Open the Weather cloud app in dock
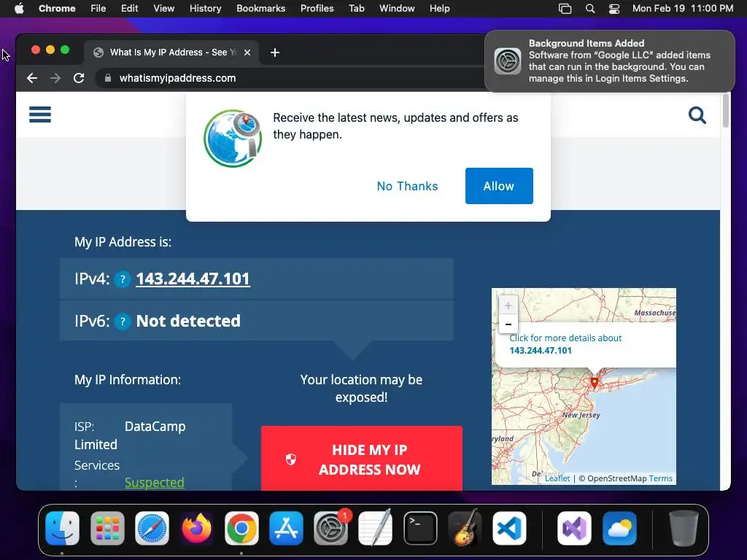The image size is (747, 560). (x=619, y=528)
